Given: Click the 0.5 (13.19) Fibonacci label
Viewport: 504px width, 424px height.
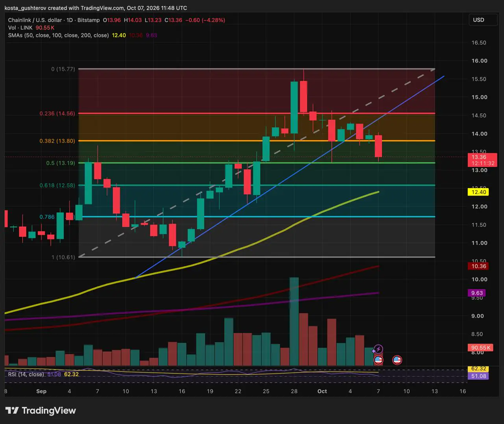Looking at the screenshot, I should [x=60, y=163].
